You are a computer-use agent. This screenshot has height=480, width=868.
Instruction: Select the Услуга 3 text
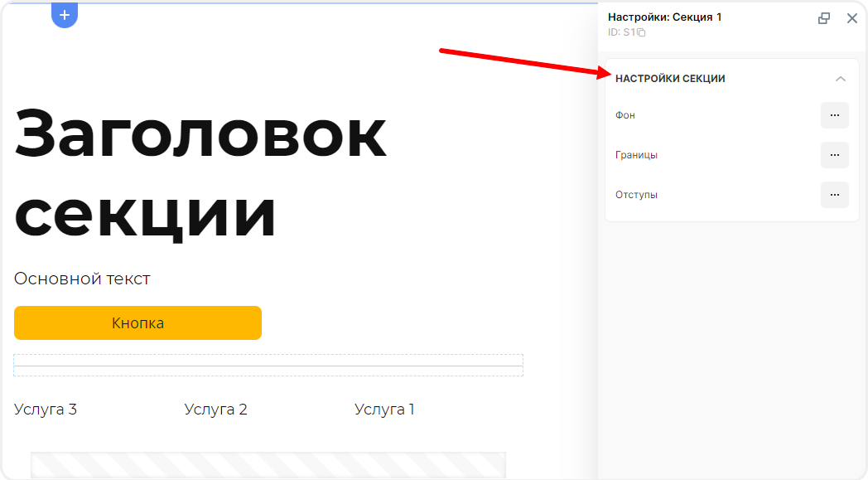[x=46, y=410]
